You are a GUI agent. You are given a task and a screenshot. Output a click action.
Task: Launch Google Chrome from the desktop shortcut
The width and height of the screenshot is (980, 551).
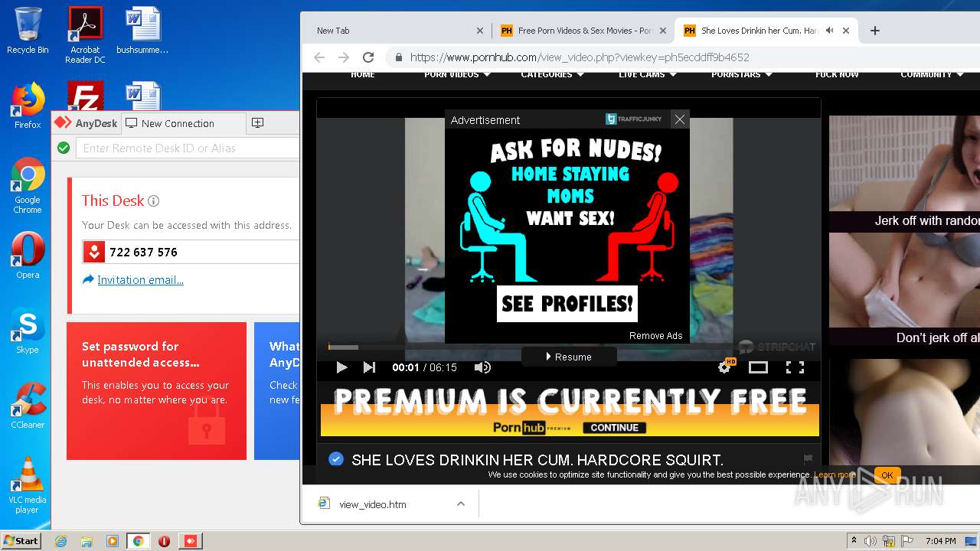28,185
